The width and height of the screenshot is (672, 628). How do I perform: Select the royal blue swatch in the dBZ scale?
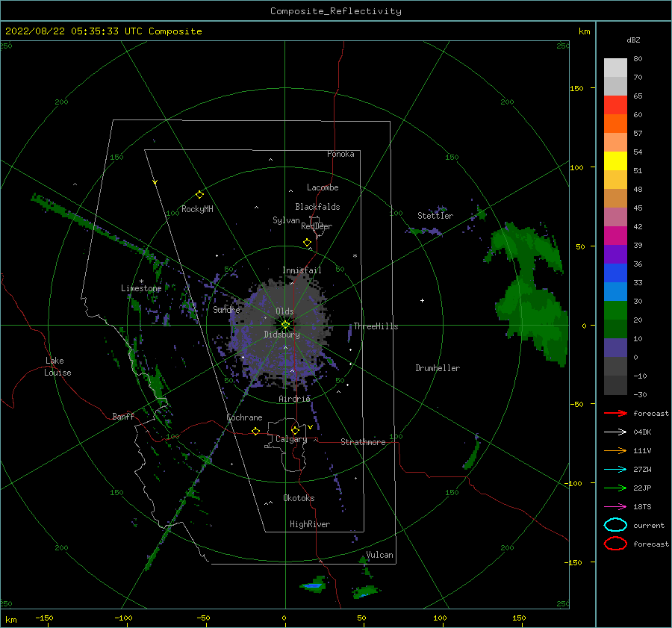615,273
